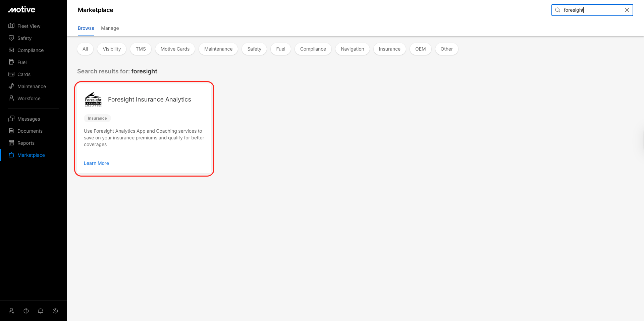Open Workforce in the sidebar
The image size is (644, 321).
[x=29, y=99]
